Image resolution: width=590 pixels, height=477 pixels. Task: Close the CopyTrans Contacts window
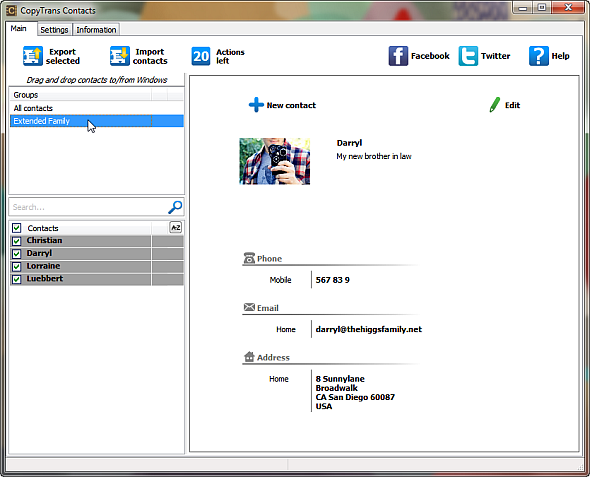click(568, 8)
